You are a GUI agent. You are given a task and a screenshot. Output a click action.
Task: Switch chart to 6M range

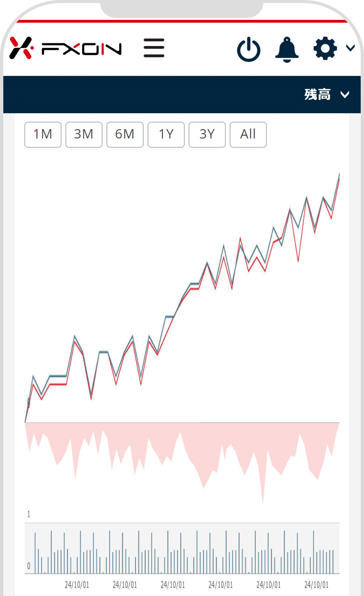pyautogui.click(x=125, y=134)
